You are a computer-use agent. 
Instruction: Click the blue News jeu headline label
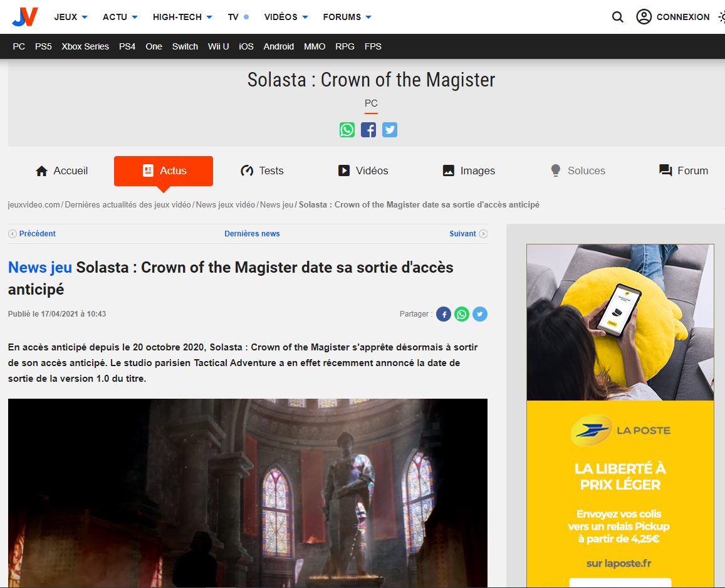(x=40, y=268)
